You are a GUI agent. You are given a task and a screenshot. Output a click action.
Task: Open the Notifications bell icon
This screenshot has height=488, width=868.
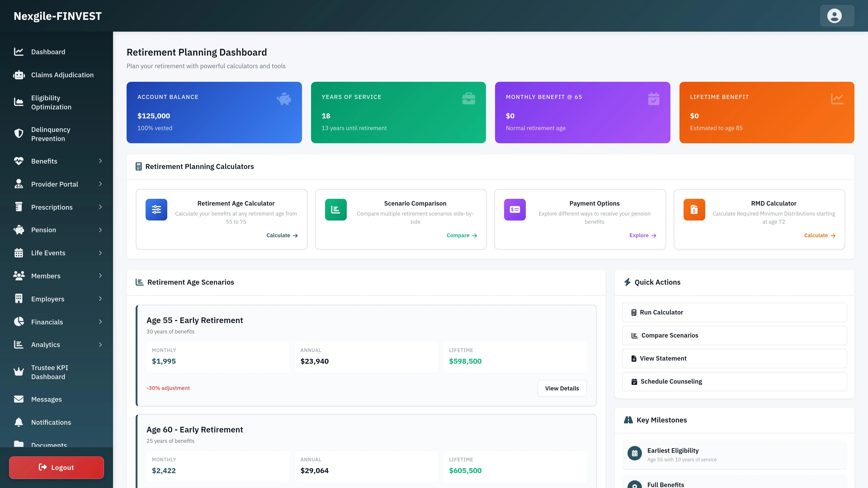[19, 422]
